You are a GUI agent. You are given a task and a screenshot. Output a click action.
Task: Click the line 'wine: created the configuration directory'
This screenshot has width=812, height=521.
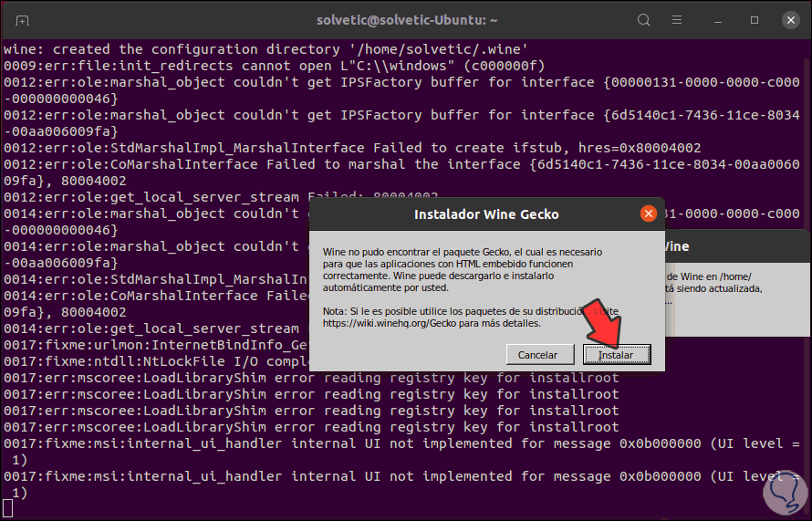[x=265, y=49]
